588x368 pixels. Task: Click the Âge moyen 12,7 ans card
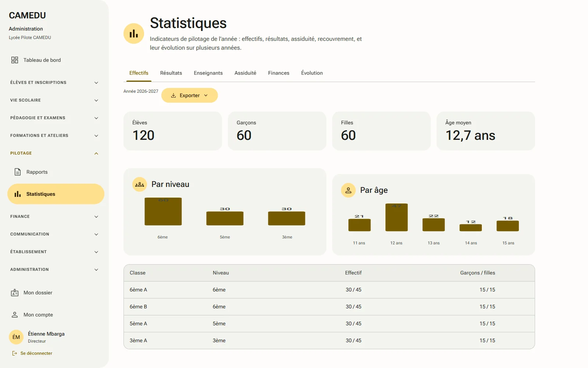click(486, 131)
